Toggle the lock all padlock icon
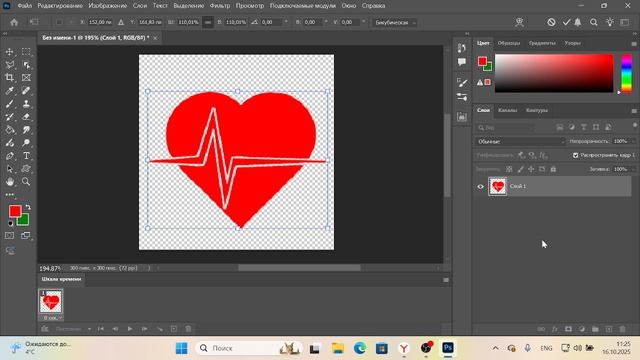This screenshot has width=640, height=360. pyautogui.click(x=553, y=169)
